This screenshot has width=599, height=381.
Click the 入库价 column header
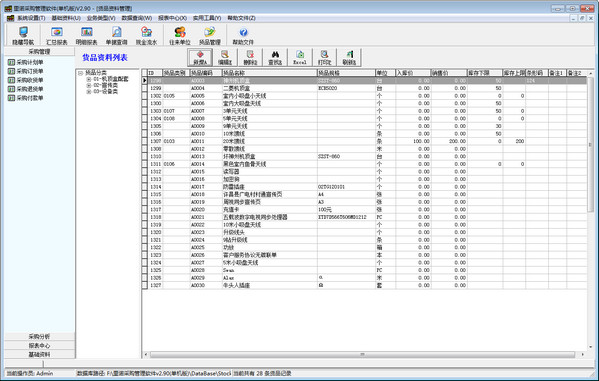tap(413, 73)
